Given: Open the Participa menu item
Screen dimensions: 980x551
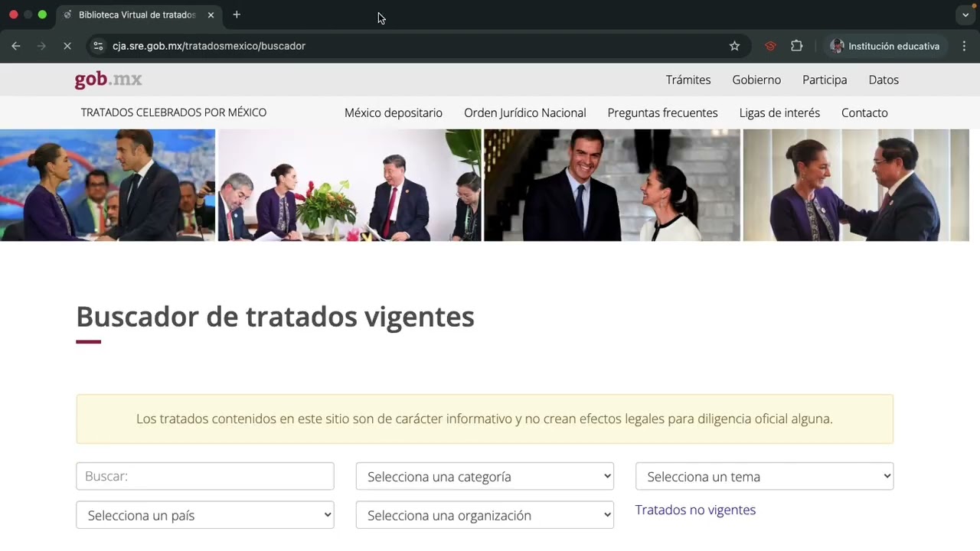Looking at the screenshot, I should [825, 80].
